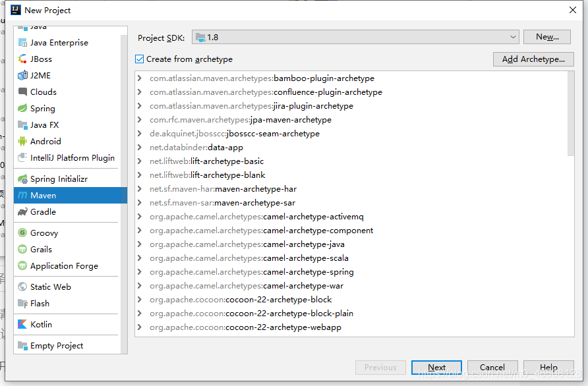Expand jbosscc-seam-archetype node
Screen dimensions: 588x386
click(140, 134)
